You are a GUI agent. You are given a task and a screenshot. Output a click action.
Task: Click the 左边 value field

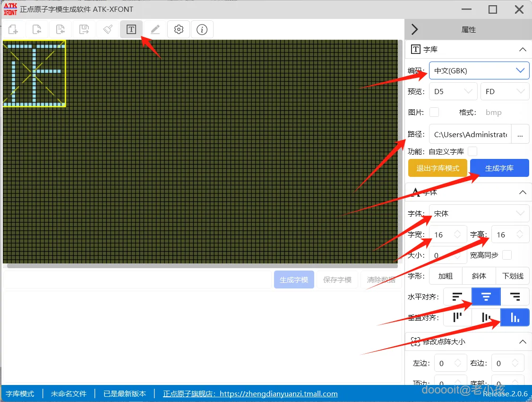click(x=450, y=363)
